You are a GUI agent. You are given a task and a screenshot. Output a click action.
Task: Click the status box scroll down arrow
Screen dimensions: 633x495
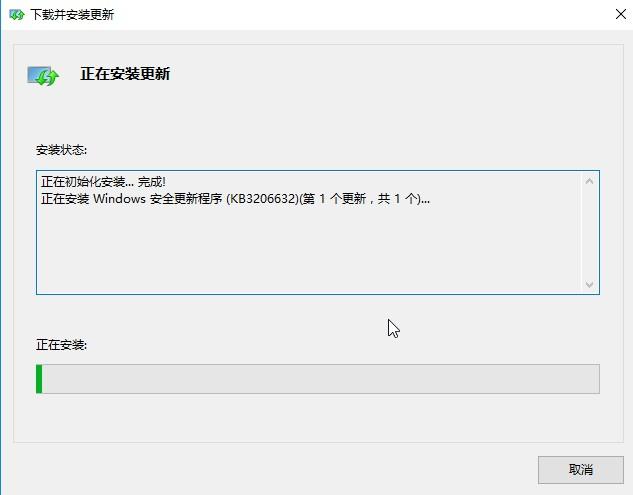tap(589, 285)
